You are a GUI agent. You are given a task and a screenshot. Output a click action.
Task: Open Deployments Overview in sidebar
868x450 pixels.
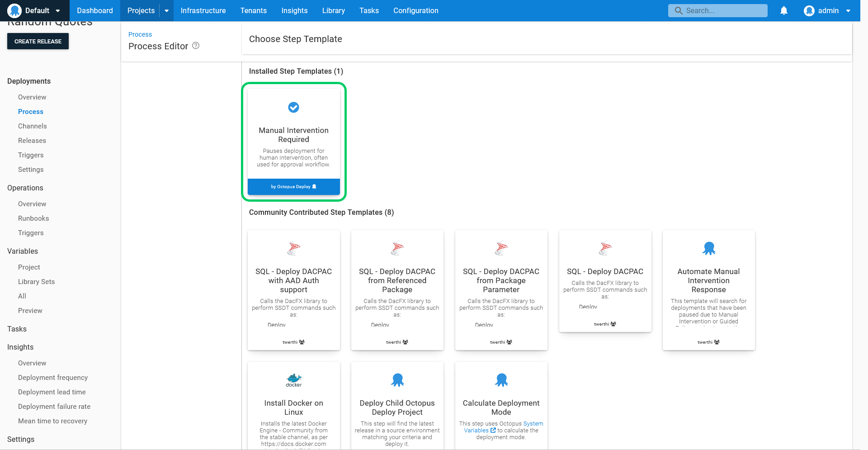(32, 97)
